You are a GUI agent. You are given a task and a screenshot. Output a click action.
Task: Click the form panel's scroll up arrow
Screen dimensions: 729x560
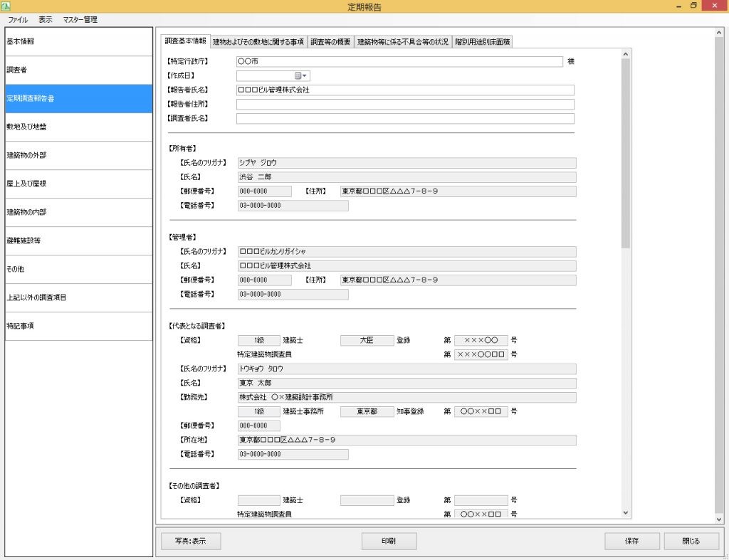pos(626,54)
